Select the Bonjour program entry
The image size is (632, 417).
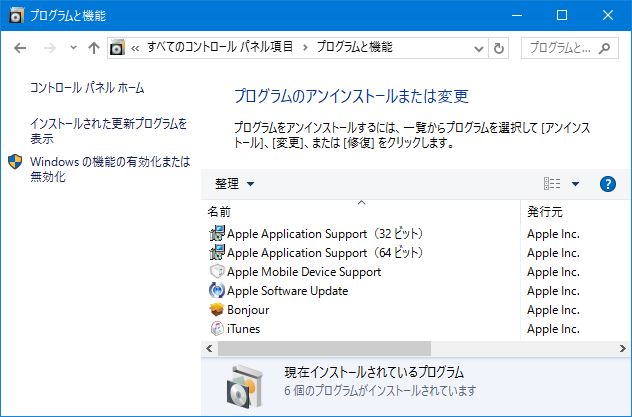click(248, 310)
